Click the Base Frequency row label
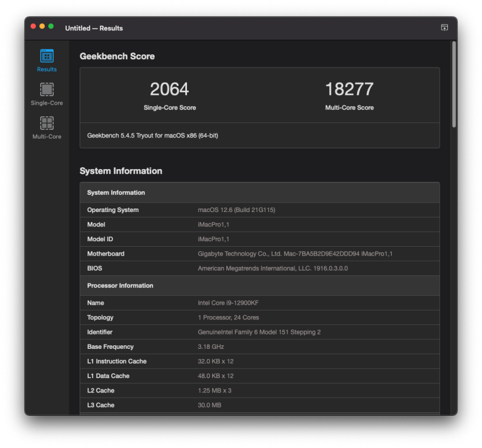482x448 pixels. 110,347
